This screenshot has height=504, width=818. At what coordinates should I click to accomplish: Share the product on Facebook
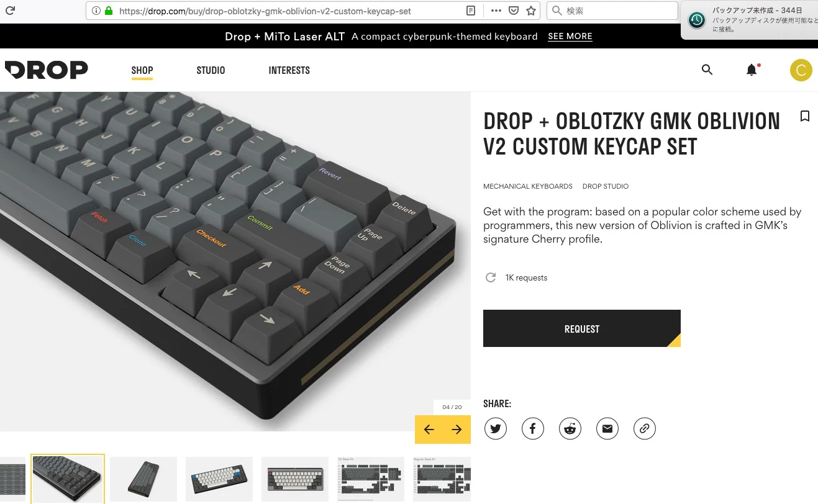pos(533,428)
